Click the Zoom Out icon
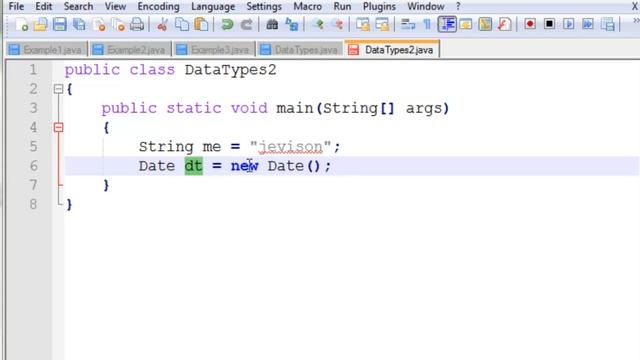 click(338, 25)
